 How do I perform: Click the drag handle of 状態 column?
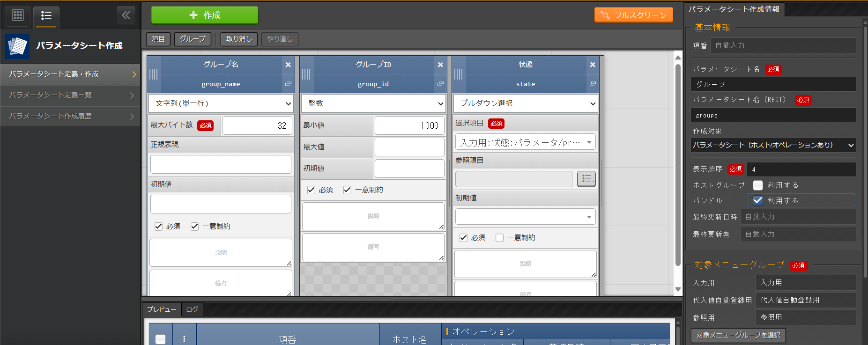[458, 74]
